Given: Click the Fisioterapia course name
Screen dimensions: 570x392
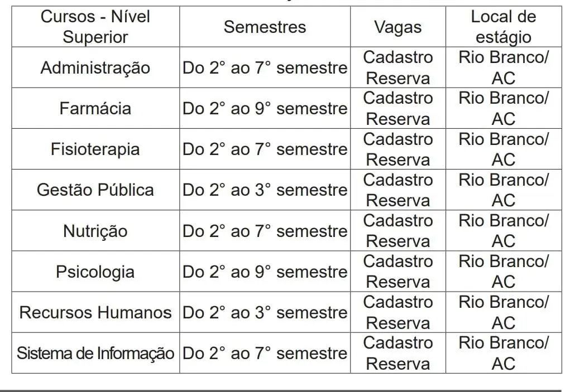Looking at the screenshot, I should [95, 149].
